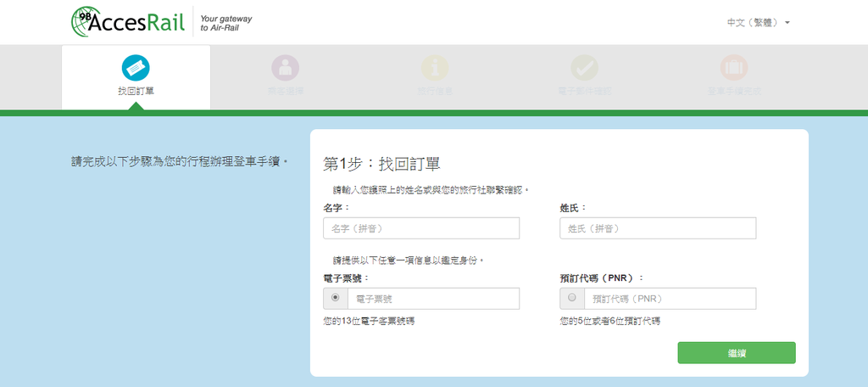The width and height of the screenshot is (868, 387).
Task: Click the passenger selection person icon
Action: pyautogui.click(x=285, y=68)
